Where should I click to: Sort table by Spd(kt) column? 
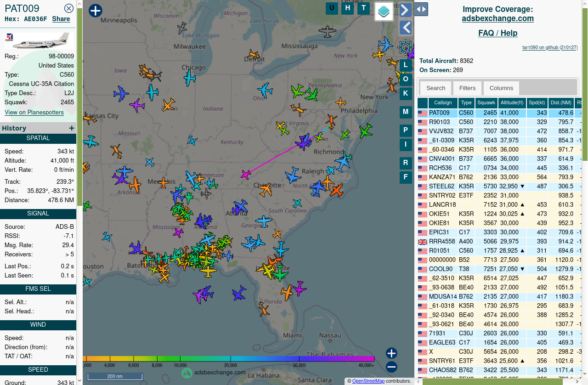point(537,103)
